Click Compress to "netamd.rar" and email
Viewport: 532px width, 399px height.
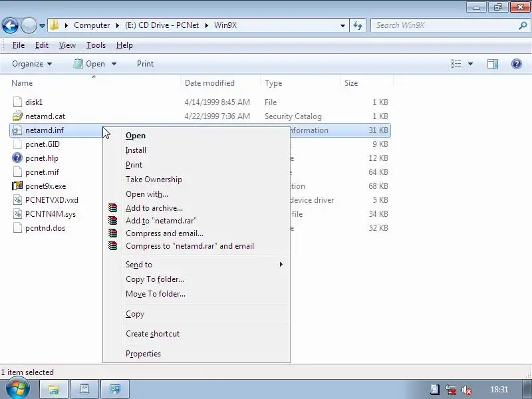[x=190, y=246]
